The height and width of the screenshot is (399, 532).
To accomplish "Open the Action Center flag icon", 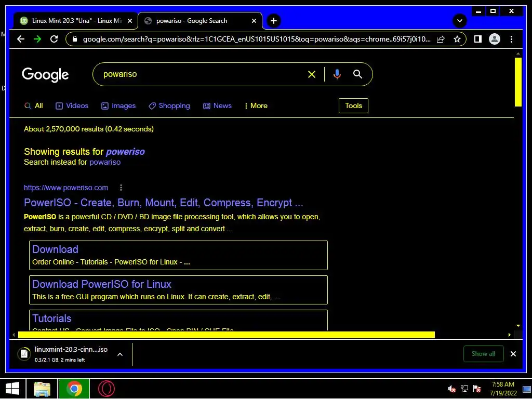I will tap(477, 389).
